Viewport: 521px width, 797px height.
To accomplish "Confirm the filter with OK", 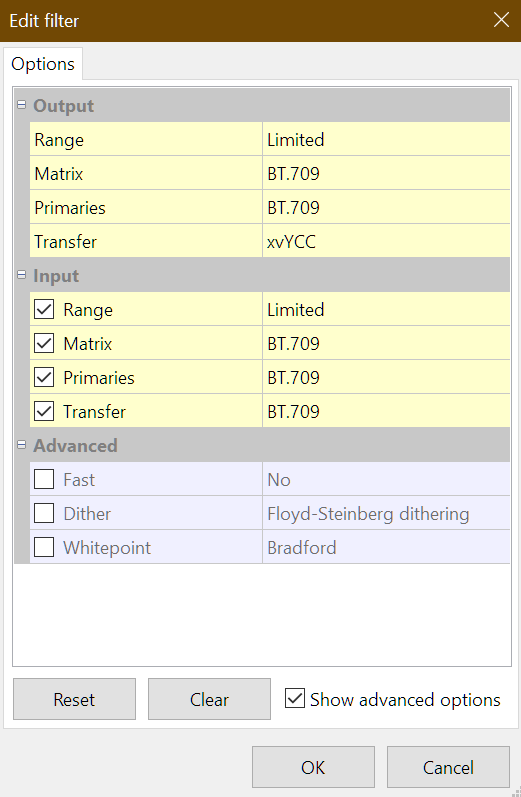I will click(313, 767).
